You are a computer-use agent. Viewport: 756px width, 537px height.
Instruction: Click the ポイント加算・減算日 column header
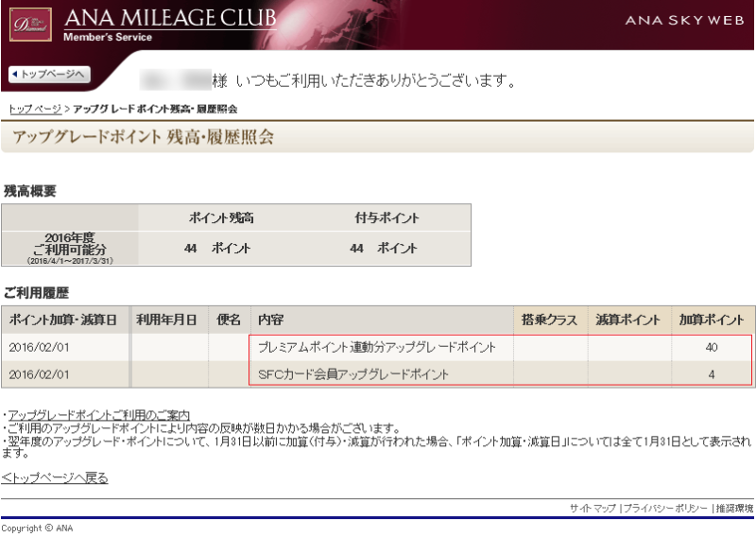(x=62, y=320)
